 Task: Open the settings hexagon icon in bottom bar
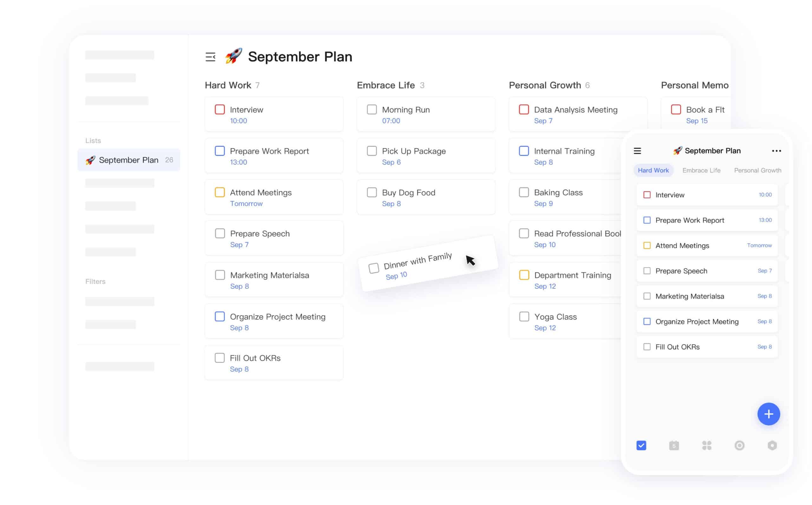[772, 445]
